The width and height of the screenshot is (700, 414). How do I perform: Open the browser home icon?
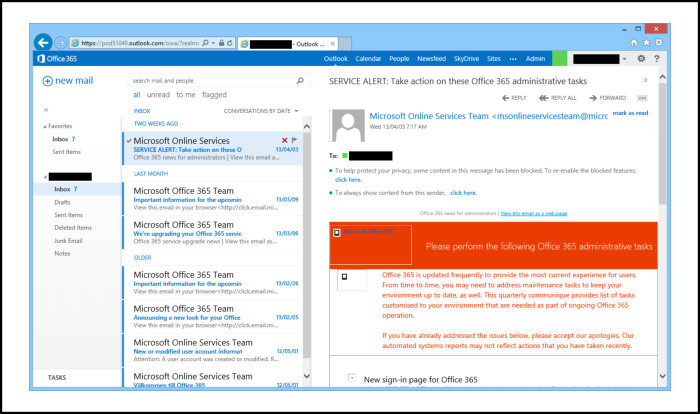pyautogui.click(x=634, y=43)
